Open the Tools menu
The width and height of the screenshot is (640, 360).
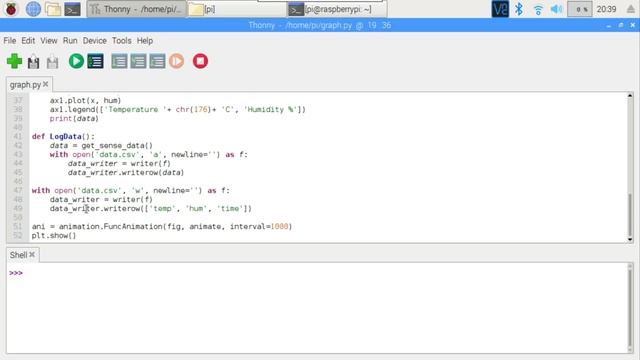click(122, 41)
